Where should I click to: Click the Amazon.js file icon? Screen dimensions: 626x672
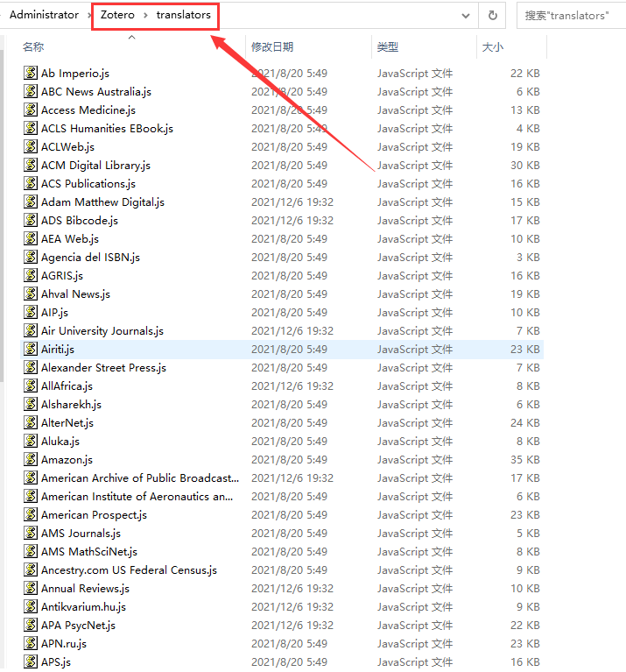31,460
